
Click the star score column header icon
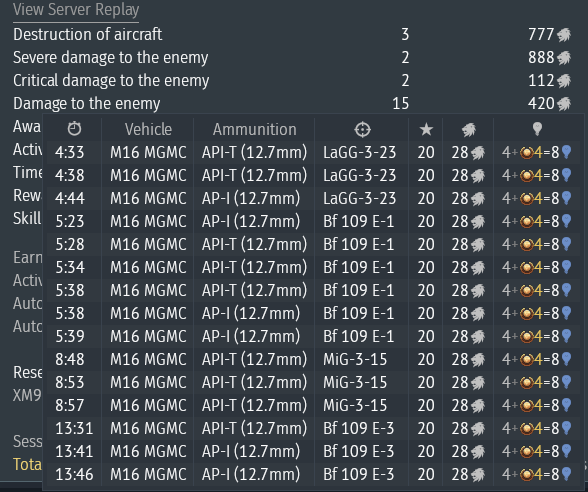pyautogui.click(x=426, y=130)
